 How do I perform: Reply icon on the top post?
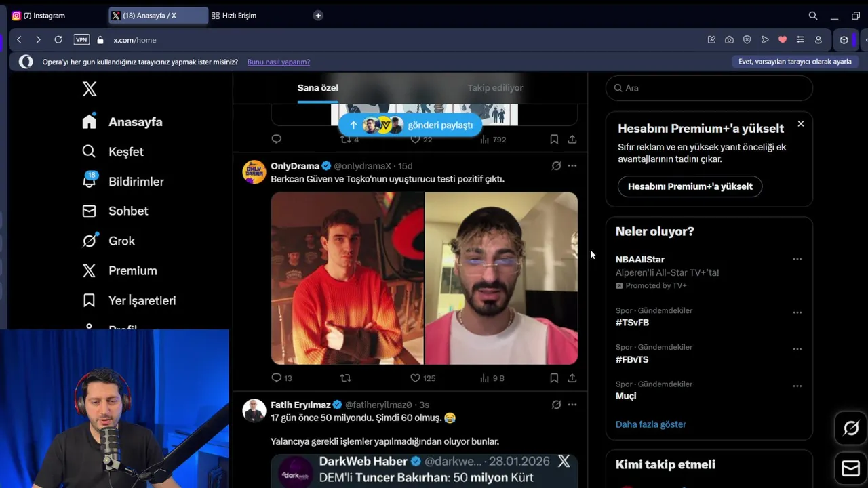pyautogui.click(x=276, y=139)
